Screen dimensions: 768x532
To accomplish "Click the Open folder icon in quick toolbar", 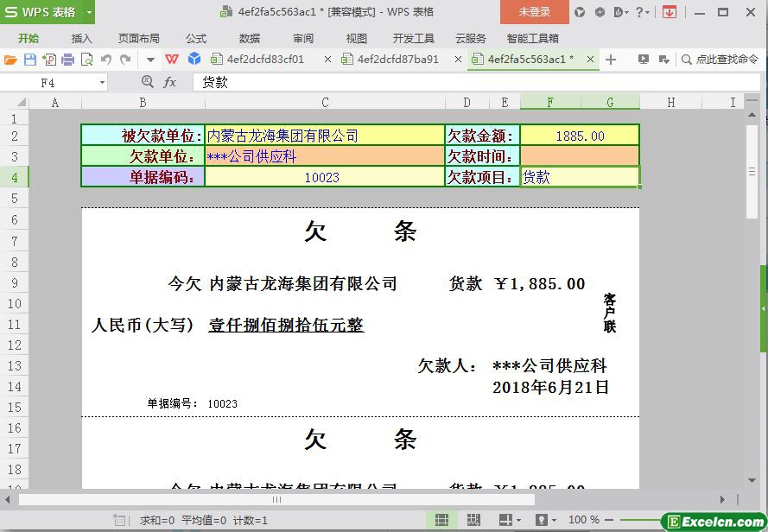I will click(10, 60).
